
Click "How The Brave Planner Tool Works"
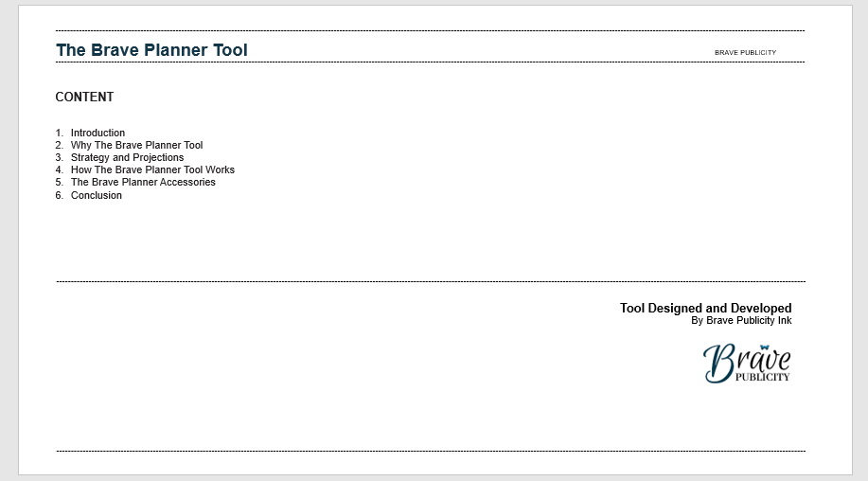pos(152,170)
